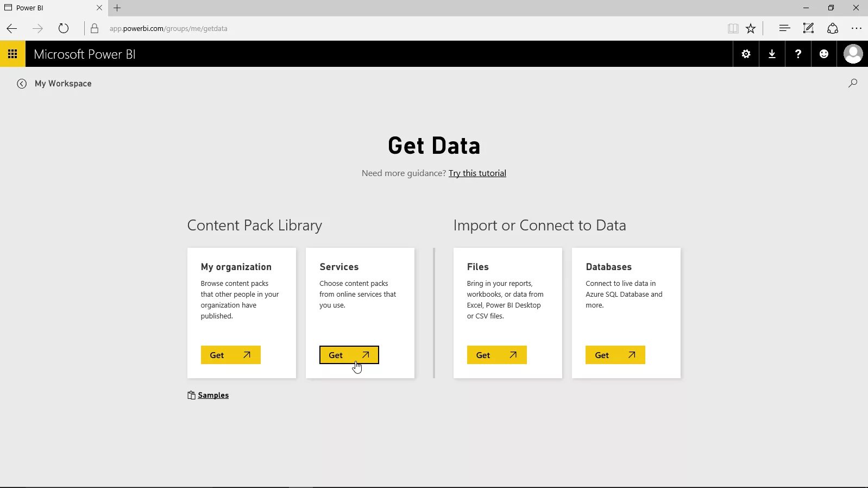Open the help question mark menu
This screenshot has height=488, width=868.
(x=798, y=54)
